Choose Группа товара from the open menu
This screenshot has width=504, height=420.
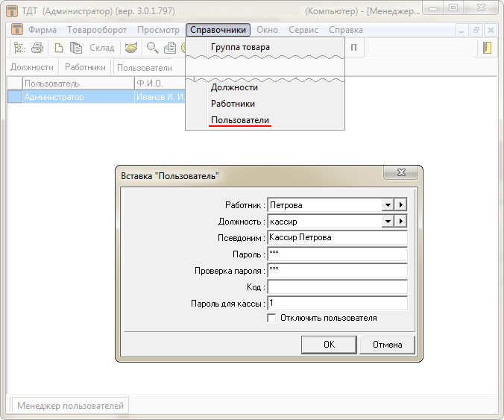240,47
